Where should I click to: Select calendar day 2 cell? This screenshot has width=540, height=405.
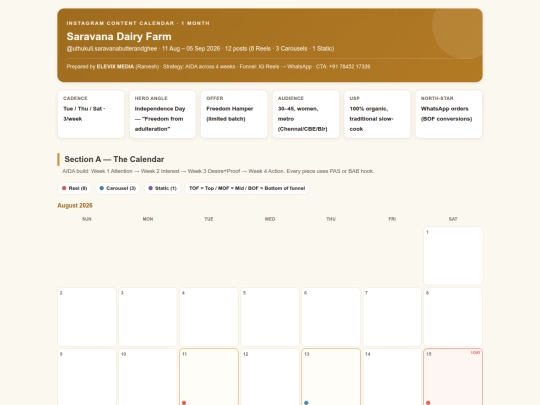click(x=87, y=317)
